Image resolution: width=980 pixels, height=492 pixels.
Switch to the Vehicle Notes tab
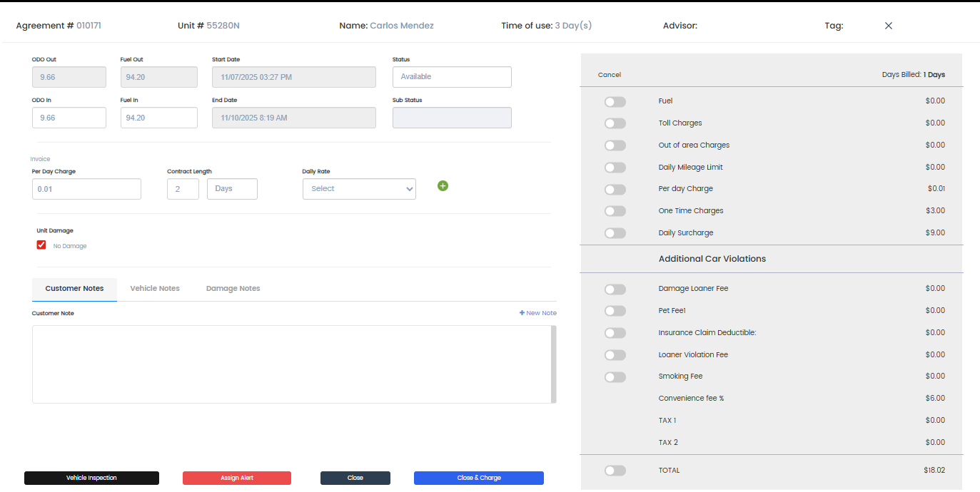[x=155, y=289]
